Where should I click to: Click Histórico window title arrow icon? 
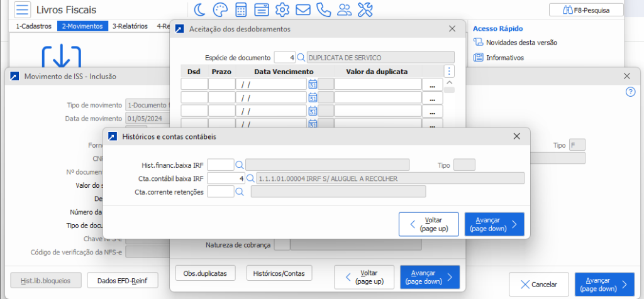[x=112, y=136]
